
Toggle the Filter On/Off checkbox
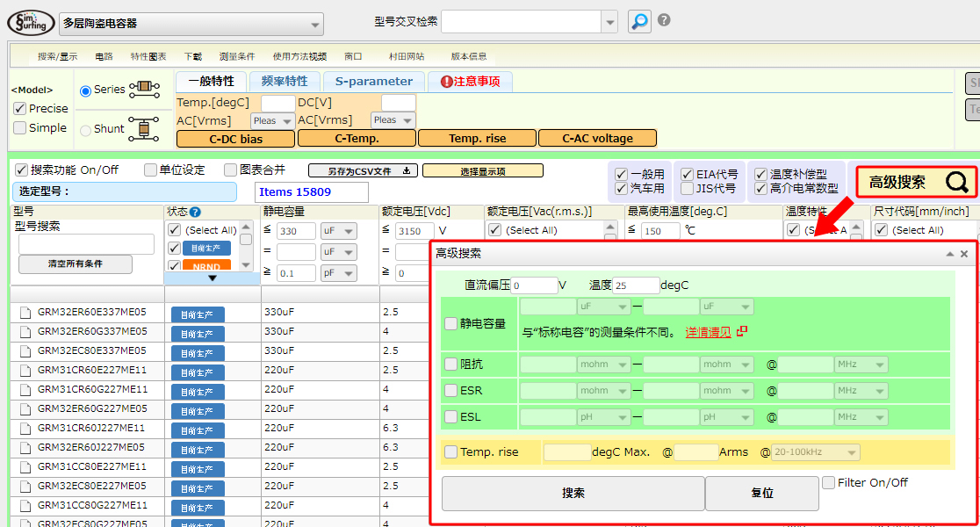pyautogui.click(x=828, y=482)
